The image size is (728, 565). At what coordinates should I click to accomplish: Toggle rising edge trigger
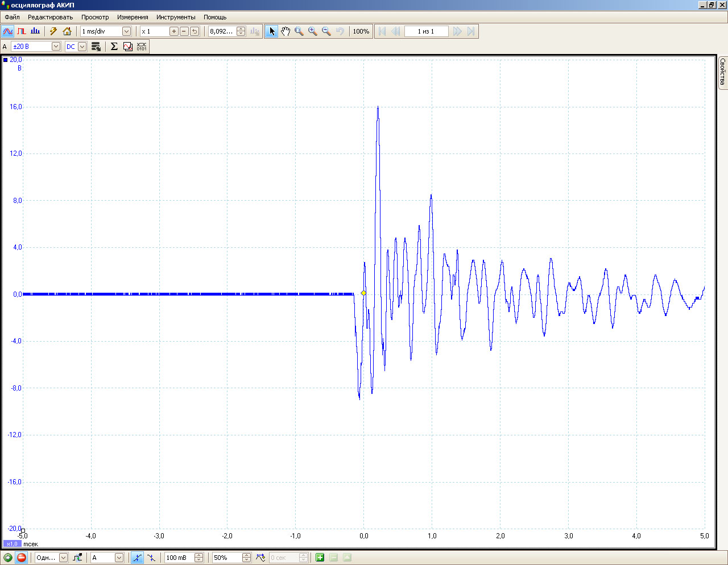[x=137, y=558]
